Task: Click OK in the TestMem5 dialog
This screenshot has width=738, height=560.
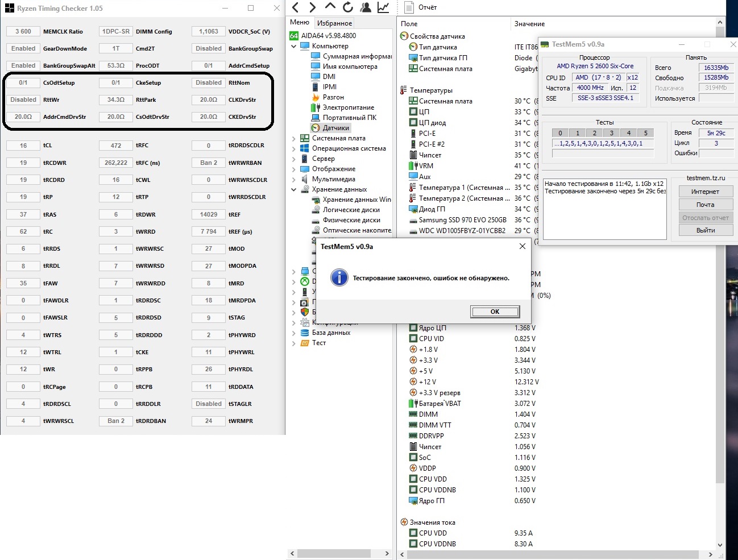Action: 495,312
